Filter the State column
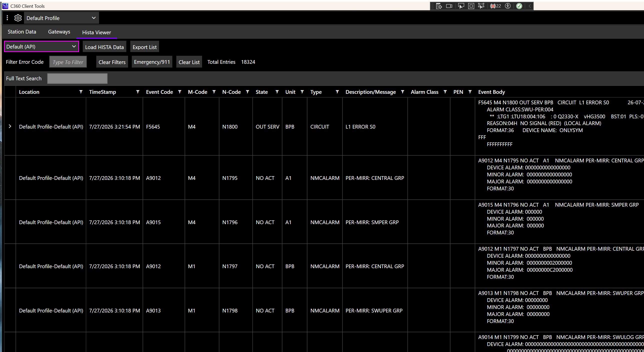The image size is (644, 352). (x=277, y=92)
